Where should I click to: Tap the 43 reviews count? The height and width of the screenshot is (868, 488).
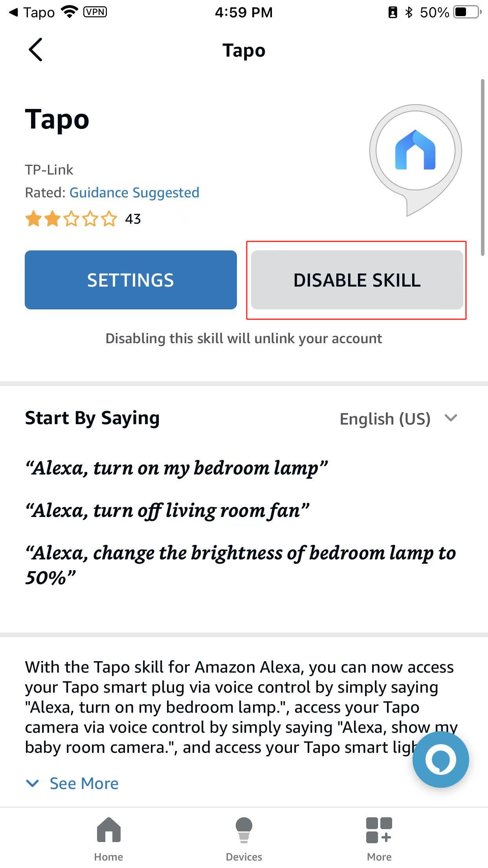pos(133,219)
